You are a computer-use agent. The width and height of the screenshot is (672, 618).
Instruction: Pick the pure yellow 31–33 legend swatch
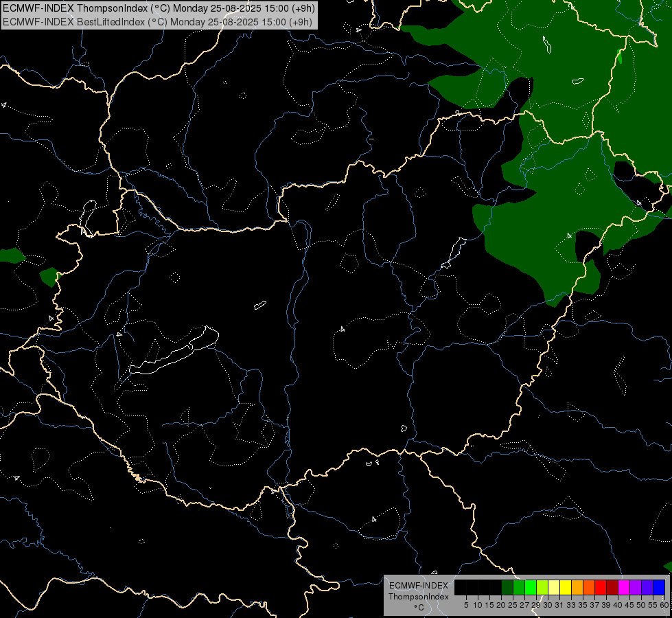566,587
